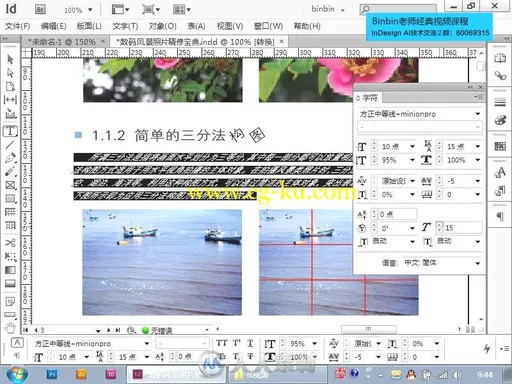Select the Direct Selection tool (white arrow)
Screen dimensions: 512x384
coord(10,73)
